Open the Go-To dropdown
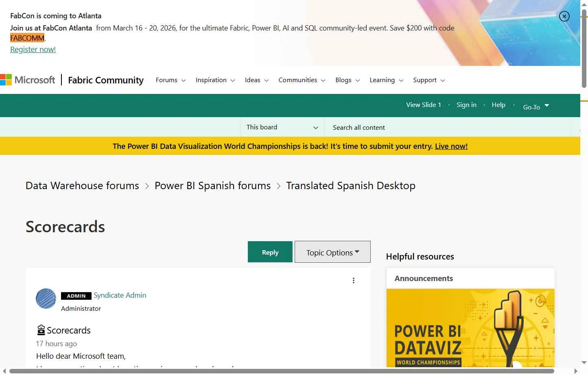This screenshot has height=375, width=588. tap(536, 107)
